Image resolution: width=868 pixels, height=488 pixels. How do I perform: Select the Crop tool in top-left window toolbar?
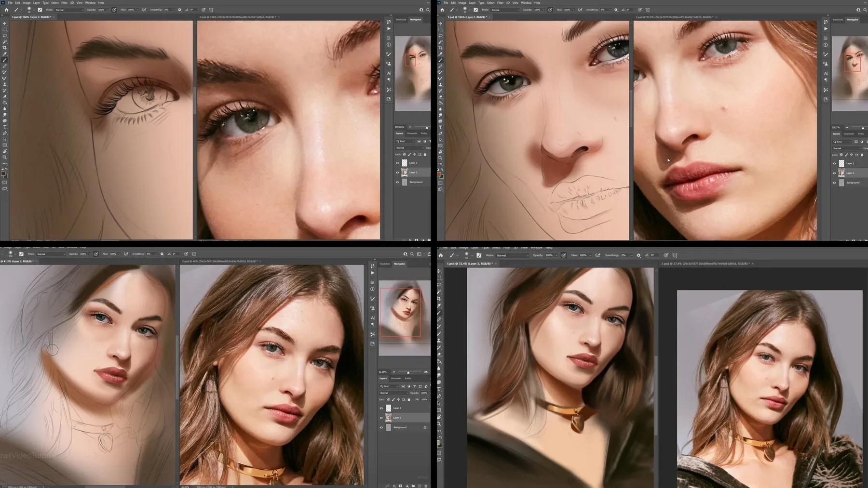(5, 48)
